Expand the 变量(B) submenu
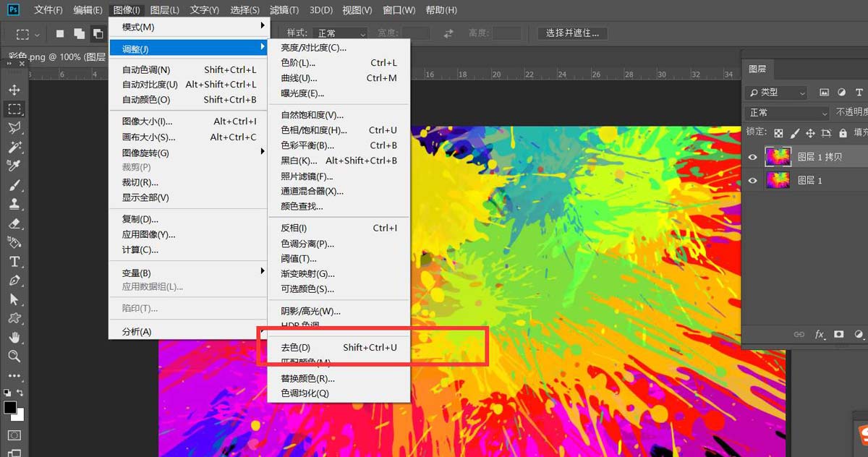This screenshot has height=457, width=868. pyautogui.click(x=187, y=273)
